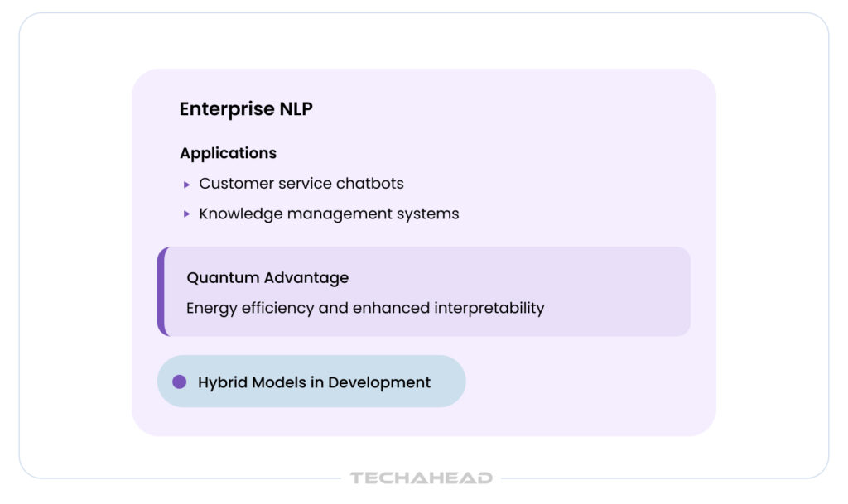Screen dimensions: 848x504
Task: Select the purple accent bar on Quantum Advantage box
Action: pyautogui.click(x=162, y=291)
